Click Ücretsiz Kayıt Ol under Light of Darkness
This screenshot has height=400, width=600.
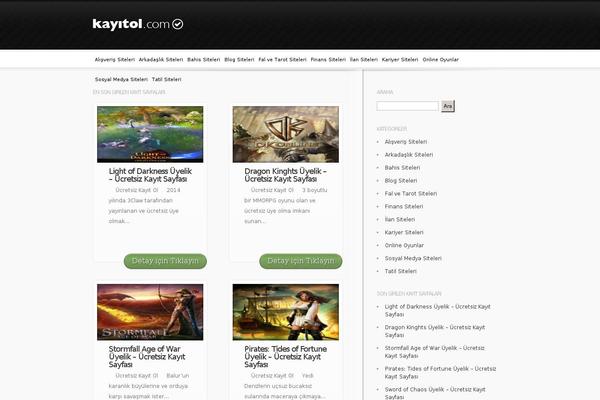[x=137, y=190]
